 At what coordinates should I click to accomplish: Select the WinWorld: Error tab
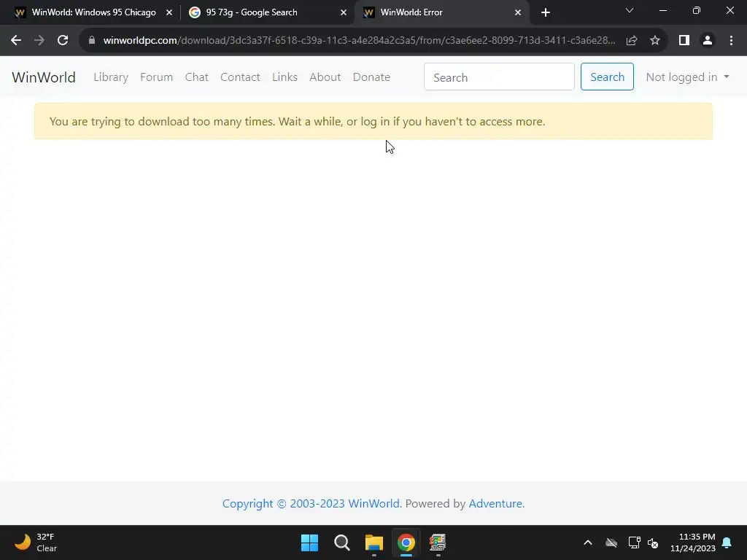tap(441, 12)
